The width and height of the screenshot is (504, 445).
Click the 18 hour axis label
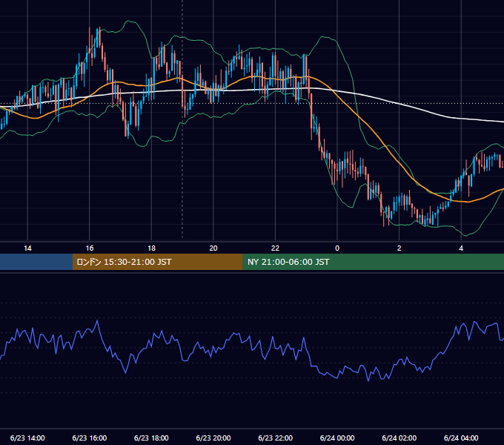click(151, 248)
